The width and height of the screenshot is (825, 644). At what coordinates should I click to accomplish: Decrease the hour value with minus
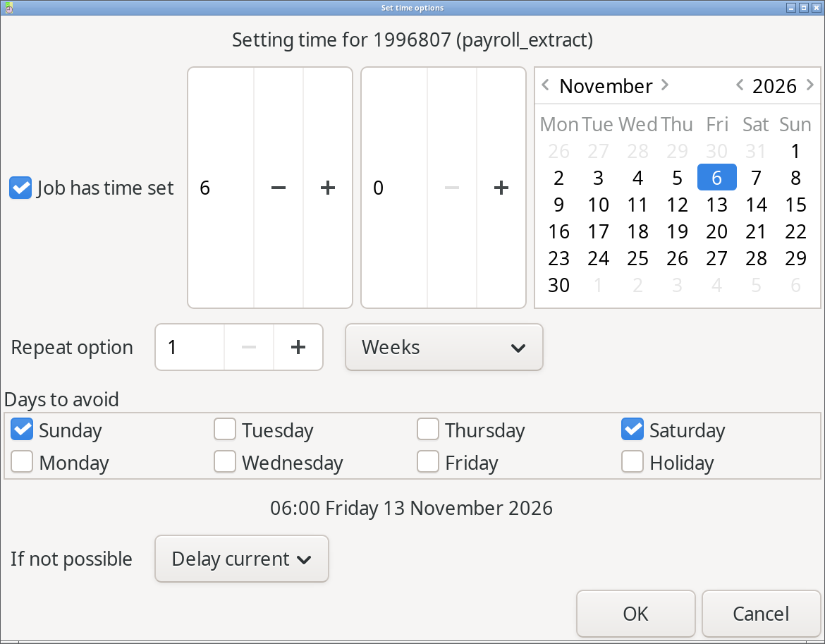point(279,188)
